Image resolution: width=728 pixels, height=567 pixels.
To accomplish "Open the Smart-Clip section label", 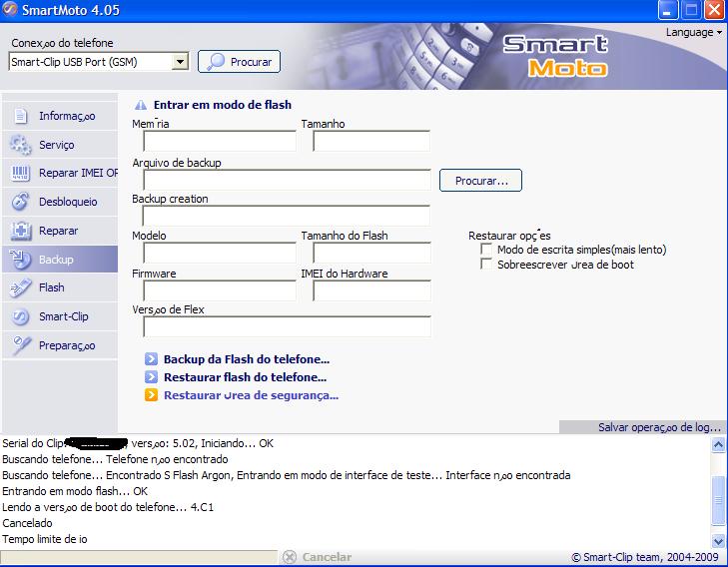I will (64, 316).
